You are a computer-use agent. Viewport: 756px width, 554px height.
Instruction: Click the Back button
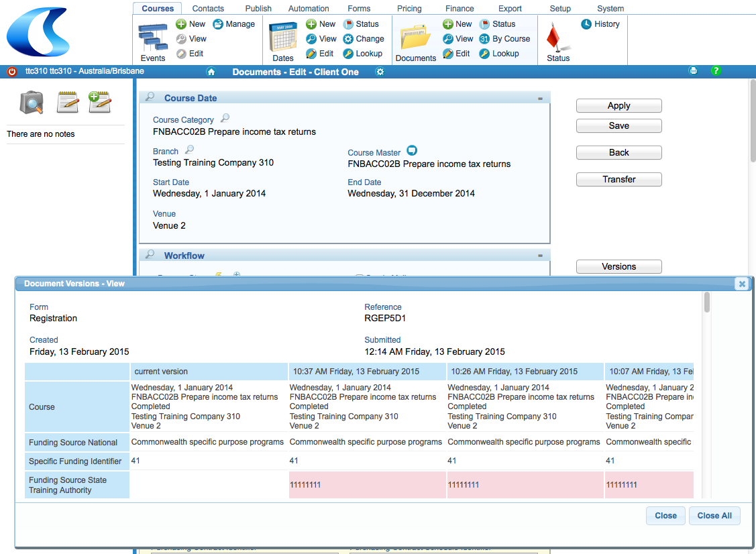[618, 153]
